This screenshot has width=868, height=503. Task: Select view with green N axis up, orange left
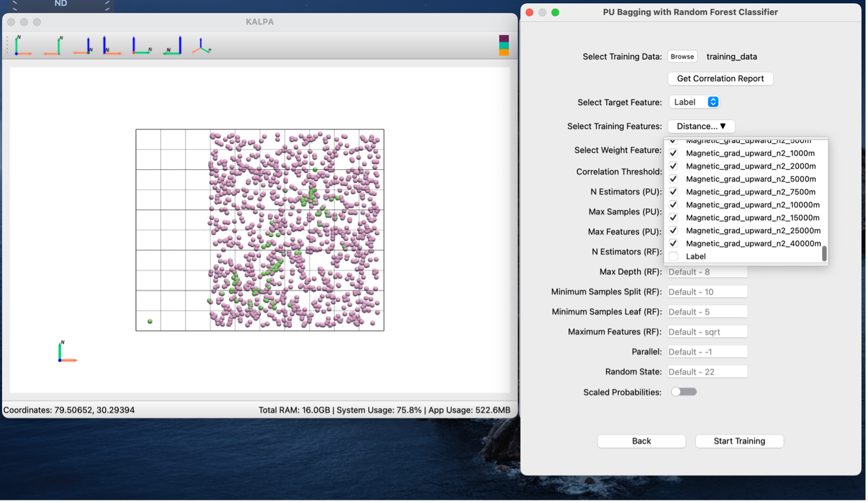tap(53, 46)
